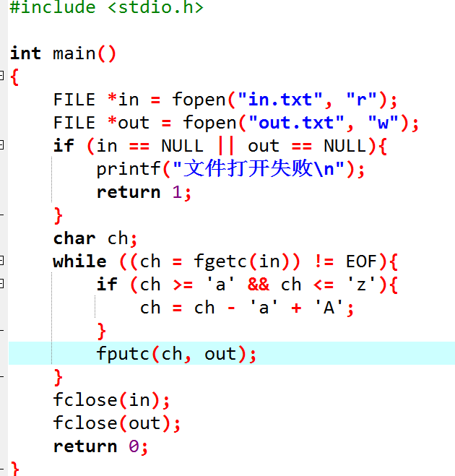455x476 pixels.
Task: Click the '&&' operator in the inner if
Action: point(259,285)
